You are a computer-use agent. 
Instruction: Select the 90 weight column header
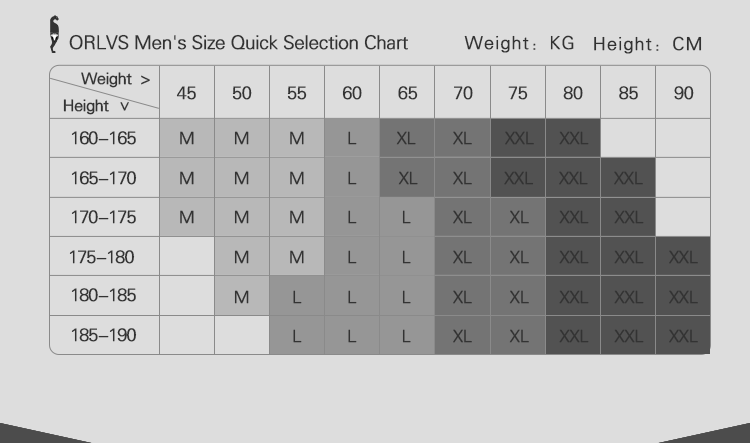683,92
